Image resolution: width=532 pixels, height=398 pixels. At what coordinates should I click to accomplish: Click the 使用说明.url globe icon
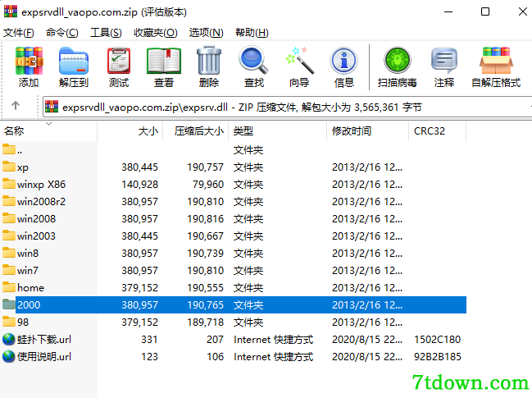point(8,356)
